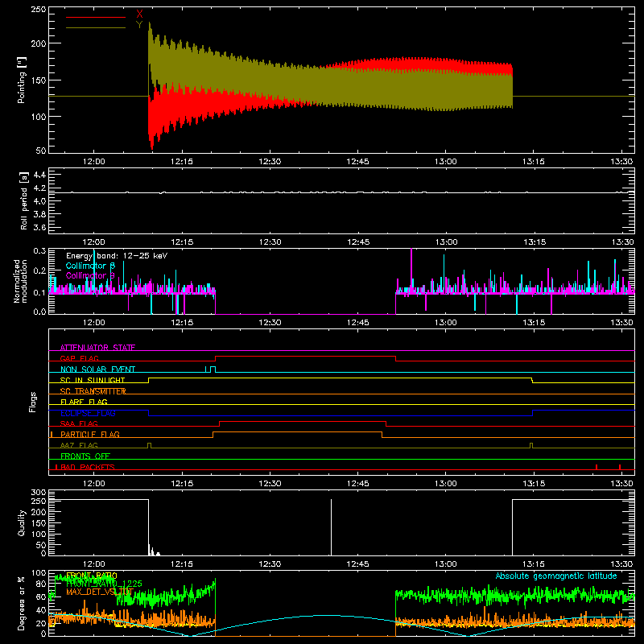Click the GAP_FLAG label
This screenshot has height=644, width=644.
(x=79, y=358)
